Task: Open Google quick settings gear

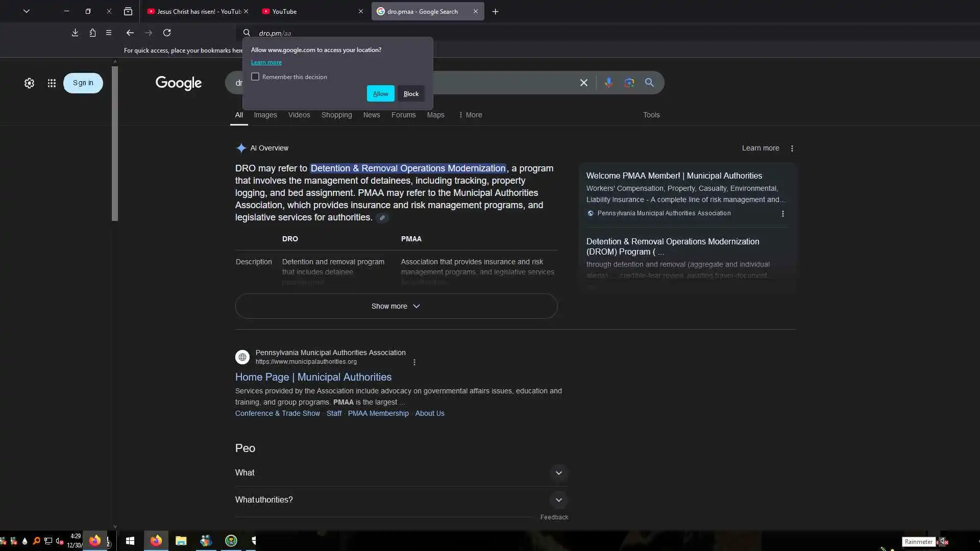Action: pyautogui.click(x=29, y=83)
